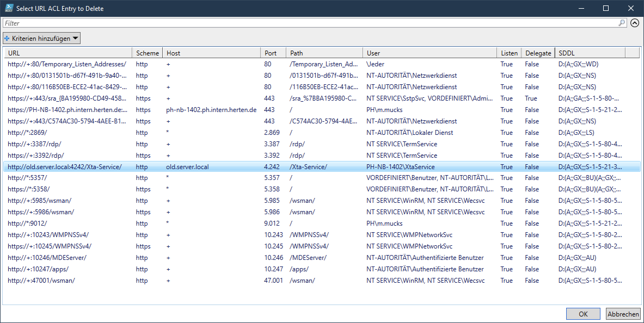Image resolution: width=644 pixels, height=323 pixels.
Task: Click path cell /apps/
Action: coord(299,269)
